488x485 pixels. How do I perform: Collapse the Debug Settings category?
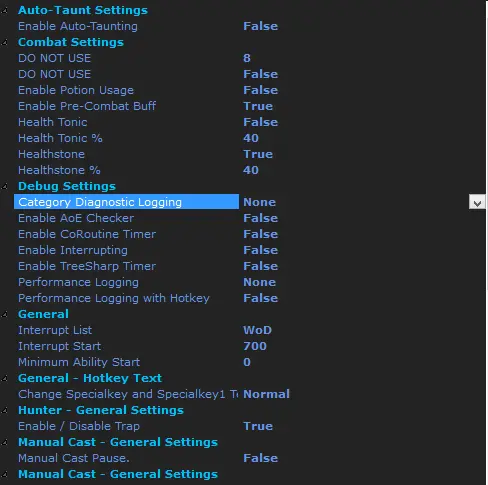pyautogui.click(x=4, y=187)
